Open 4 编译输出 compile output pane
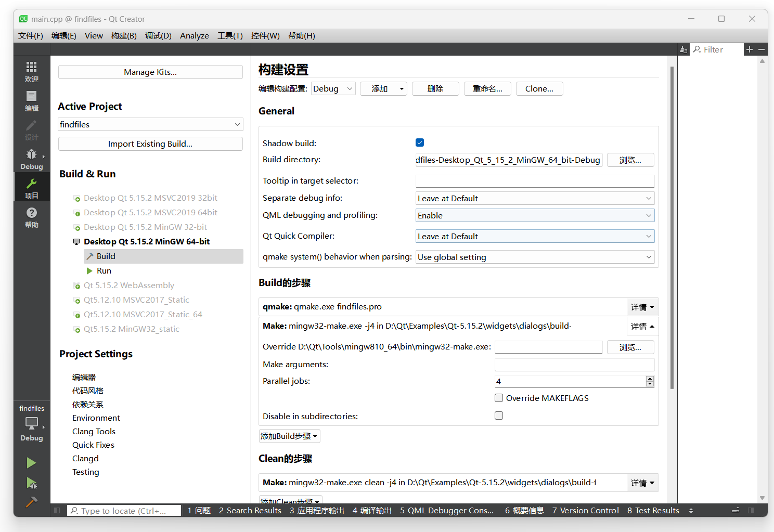Image resolution: width=774 pixels, height=532 pixels. pos(372,511)
